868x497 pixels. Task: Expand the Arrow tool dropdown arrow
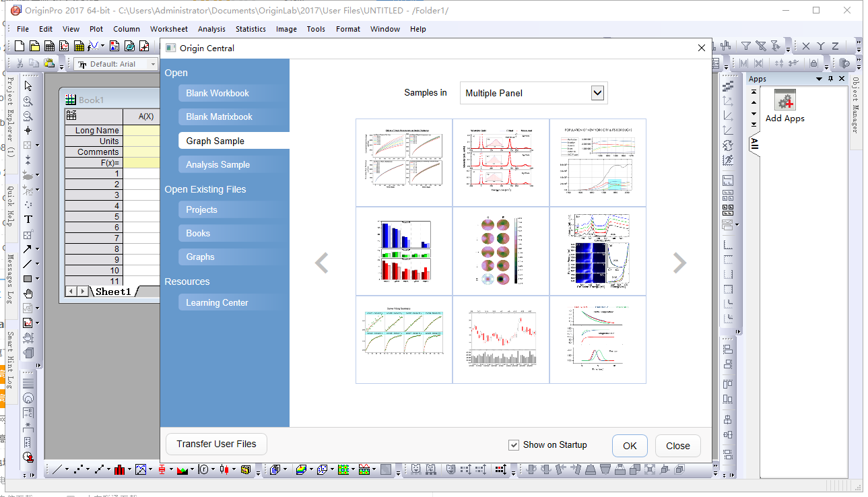(x=37, y=249)
